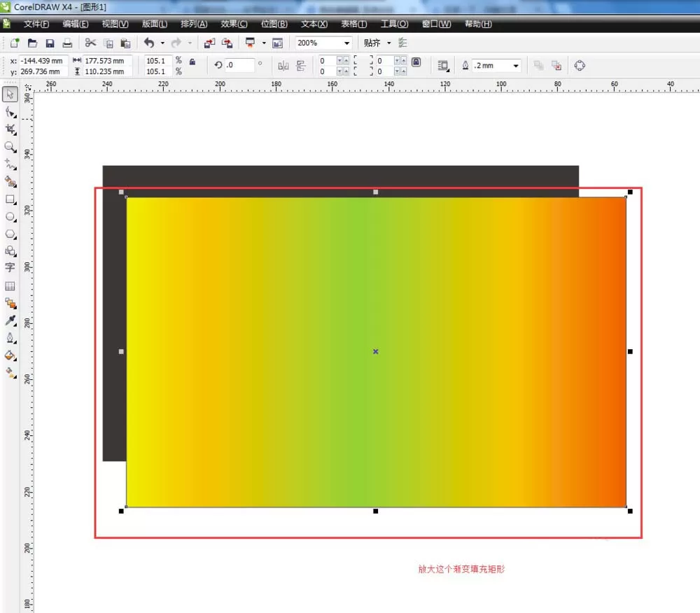Screen dimensions: 700x613
Task: Expand the redo history arrow
Action: [x=190, y=43]
